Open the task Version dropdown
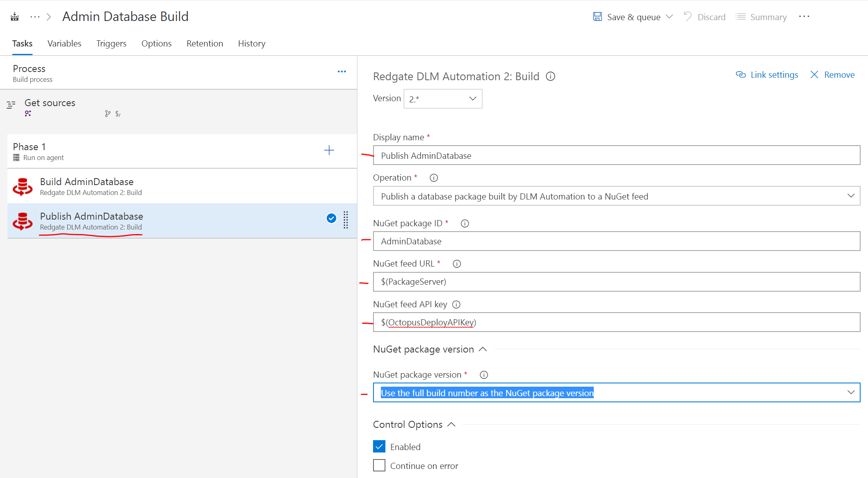Viewport: 868px width, 478px height. click(x=443, y=99)
